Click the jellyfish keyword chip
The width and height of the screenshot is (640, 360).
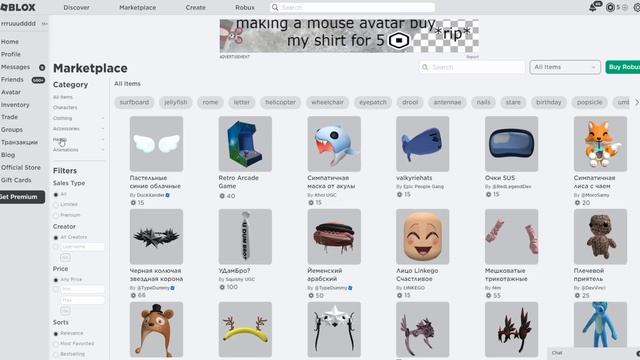(176, 102)
